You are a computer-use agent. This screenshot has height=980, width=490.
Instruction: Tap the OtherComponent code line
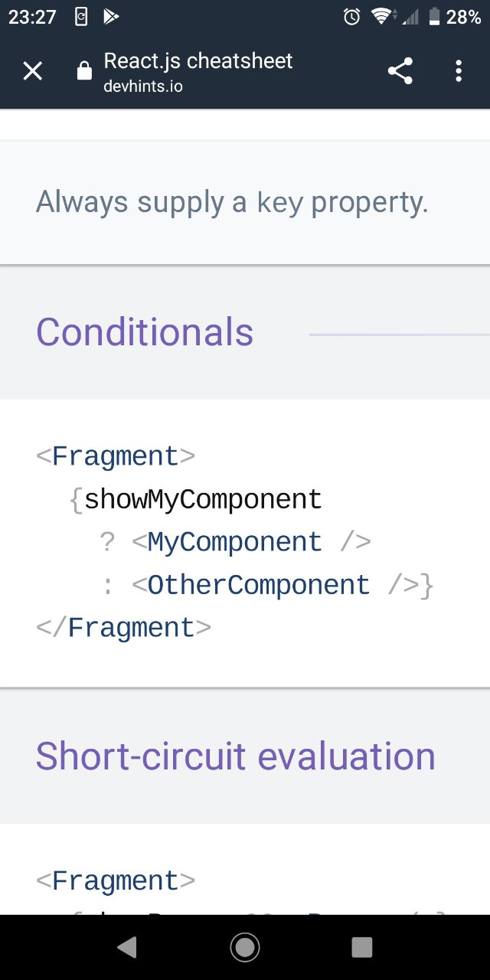pyautogui.click(x=267, y=585)
